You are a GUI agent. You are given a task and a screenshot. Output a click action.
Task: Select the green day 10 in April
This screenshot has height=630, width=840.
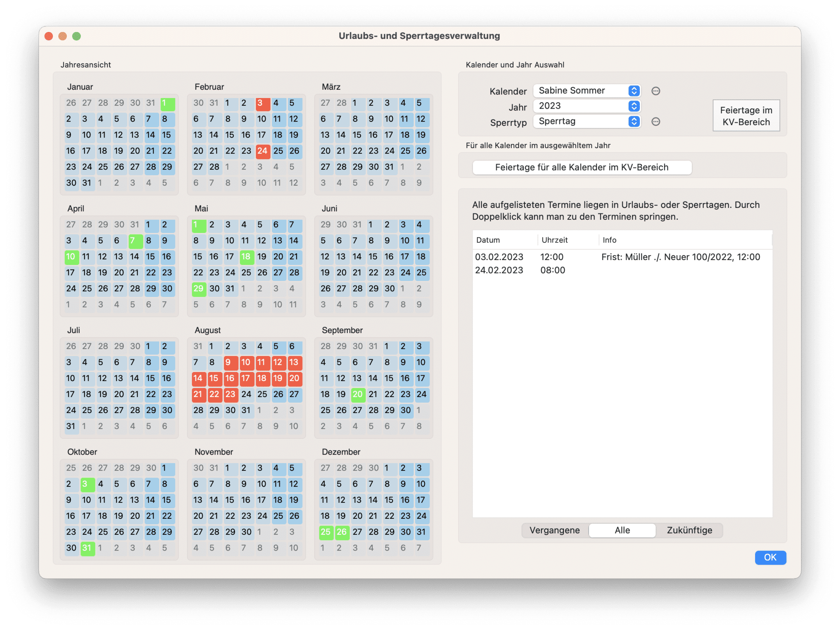(71, 257)
